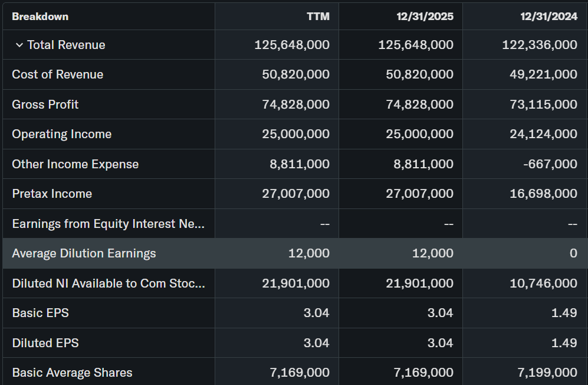The height and width of the screenshot is (385, 588).
Task: Click the Pretax Income row label
Action: tap(52, 194)
